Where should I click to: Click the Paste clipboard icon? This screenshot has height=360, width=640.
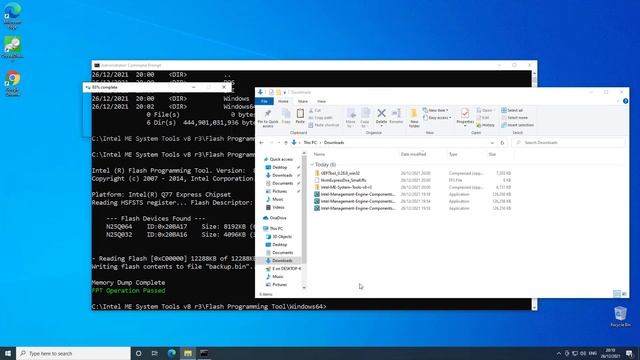(x=300, y=113)
